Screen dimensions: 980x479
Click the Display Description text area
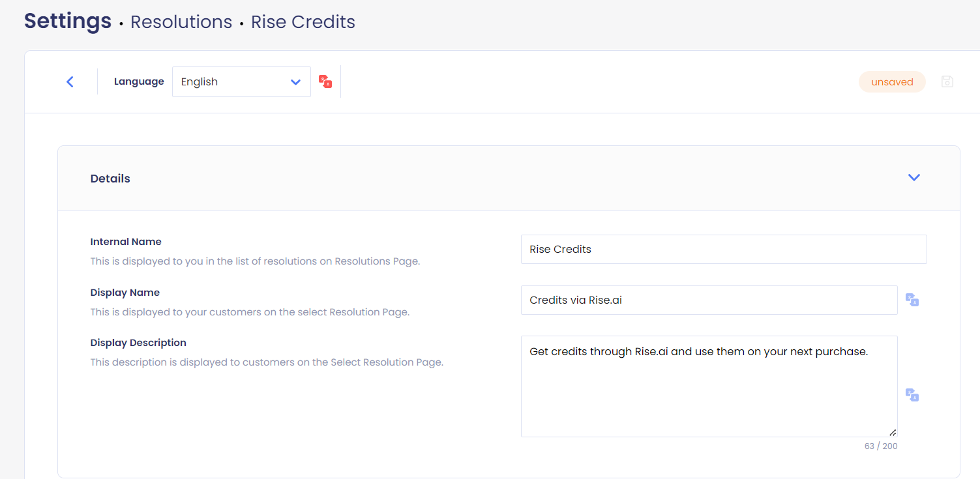709,386
